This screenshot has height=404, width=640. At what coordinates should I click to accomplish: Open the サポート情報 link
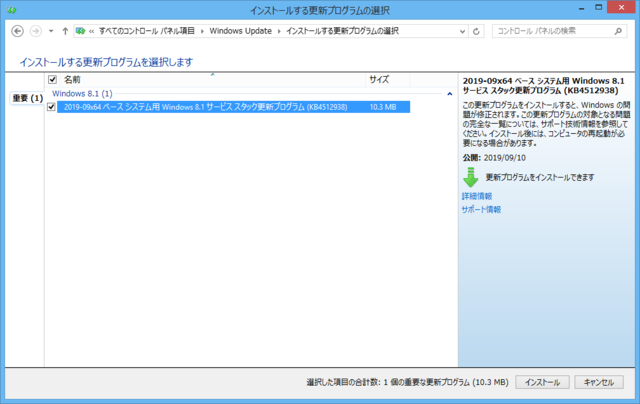(481, 209)
